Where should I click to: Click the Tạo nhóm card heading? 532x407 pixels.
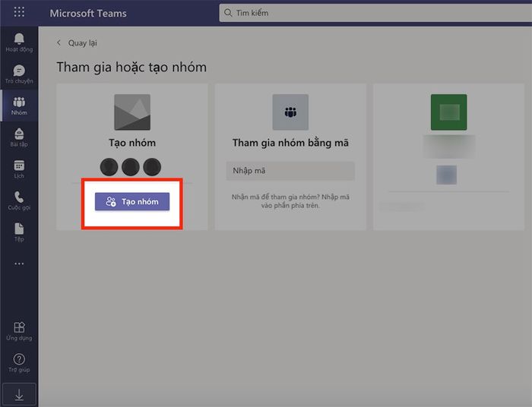click(x=132, y=143)
